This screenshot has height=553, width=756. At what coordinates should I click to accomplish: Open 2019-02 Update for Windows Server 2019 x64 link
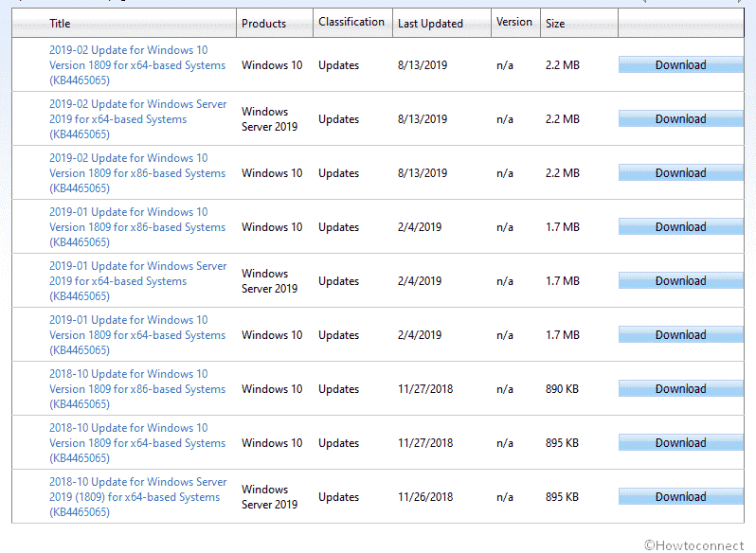138,119
